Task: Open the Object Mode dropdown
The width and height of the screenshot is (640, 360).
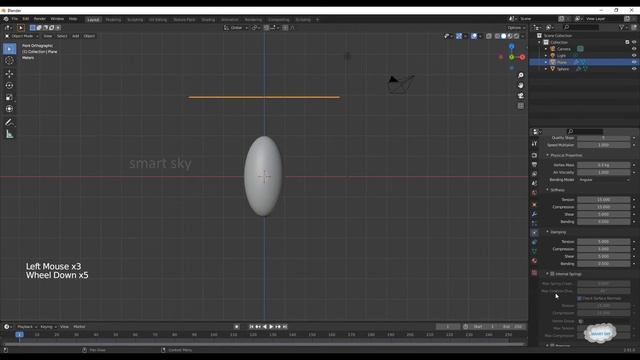Action: [21, 36]
